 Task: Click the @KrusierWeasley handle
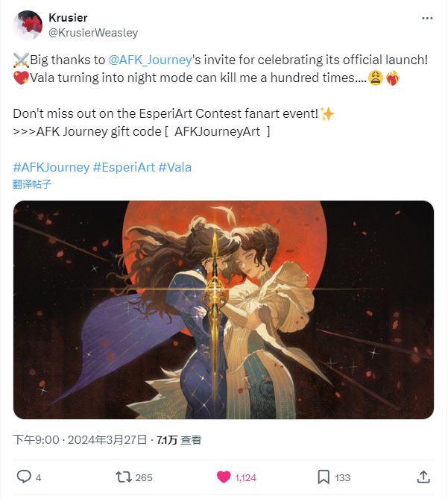pos(93,33)
